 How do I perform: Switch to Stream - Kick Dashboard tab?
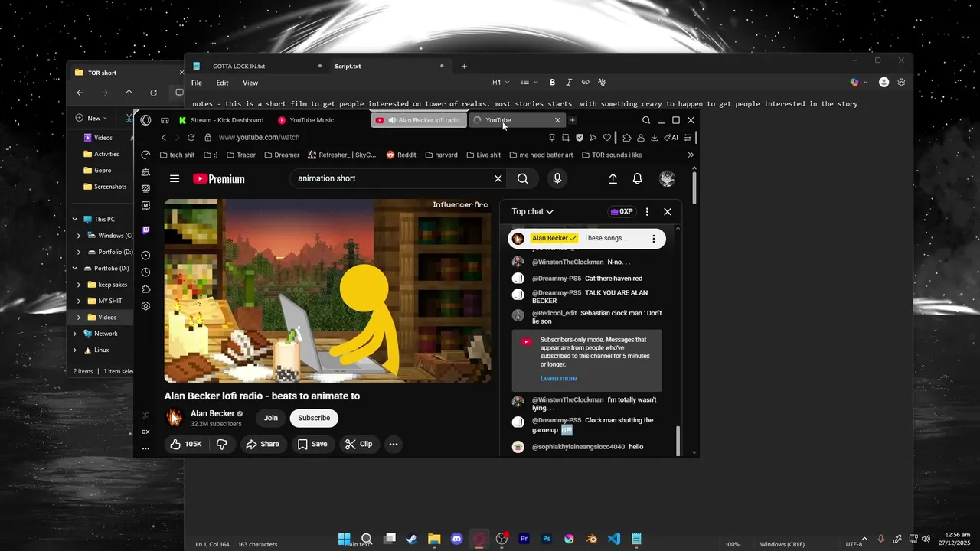click(221, 120)
